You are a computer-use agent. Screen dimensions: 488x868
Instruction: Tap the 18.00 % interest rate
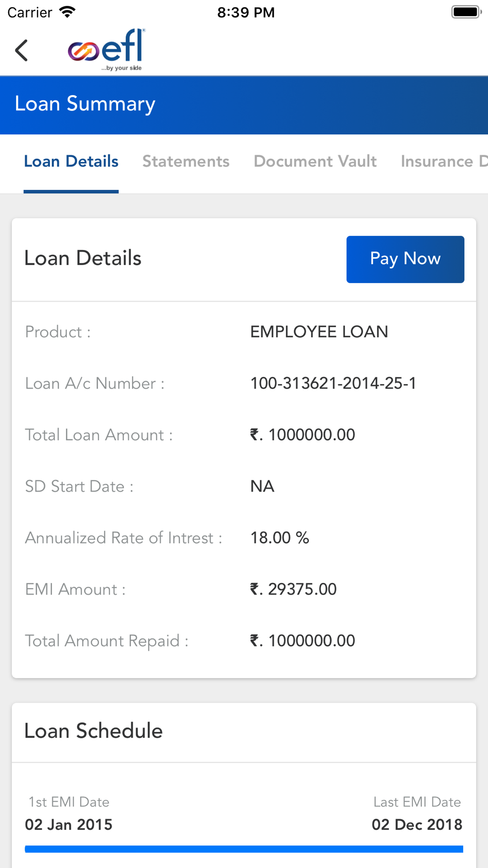click(x=280, y=538)
